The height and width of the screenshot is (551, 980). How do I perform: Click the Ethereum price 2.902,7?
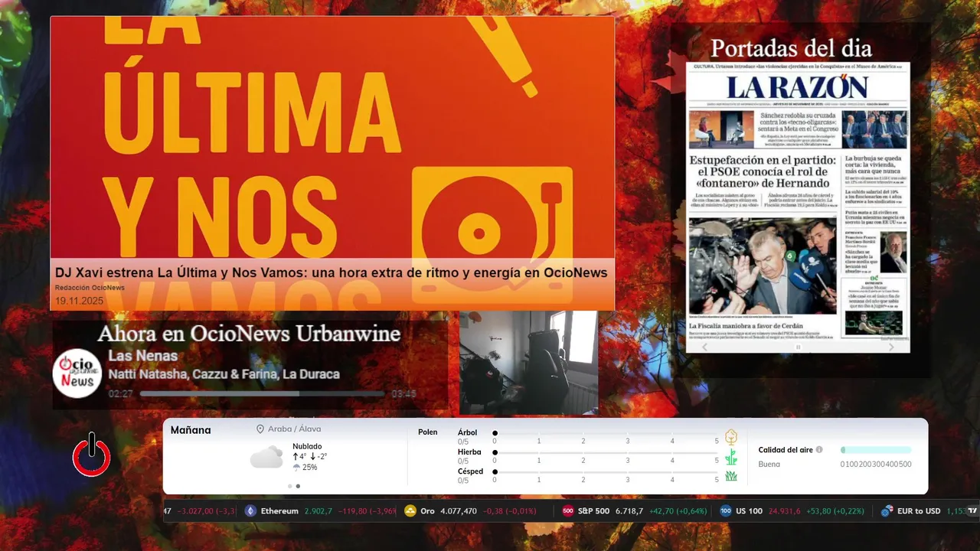tap(318, 511)
